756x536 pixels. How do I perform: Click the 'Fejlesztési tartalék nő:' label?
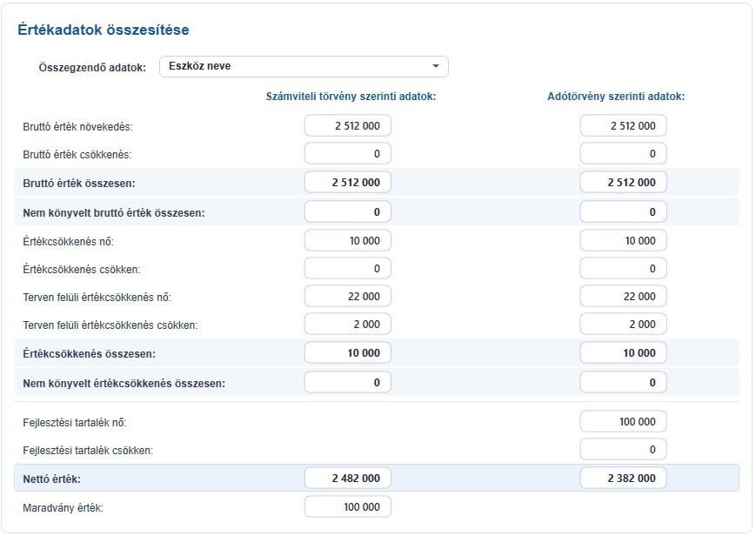[x=75, y=423]
